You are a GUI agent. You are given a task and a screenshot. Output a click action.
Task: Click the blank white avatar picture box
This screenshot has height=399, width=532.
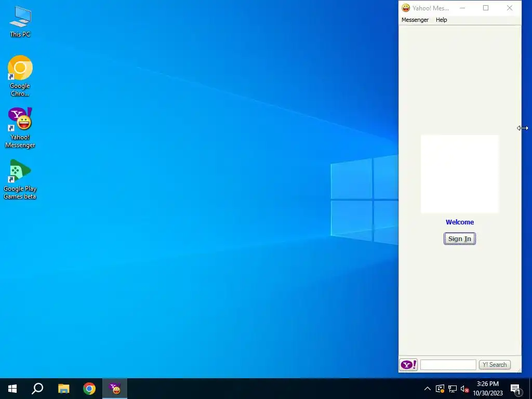460,174
